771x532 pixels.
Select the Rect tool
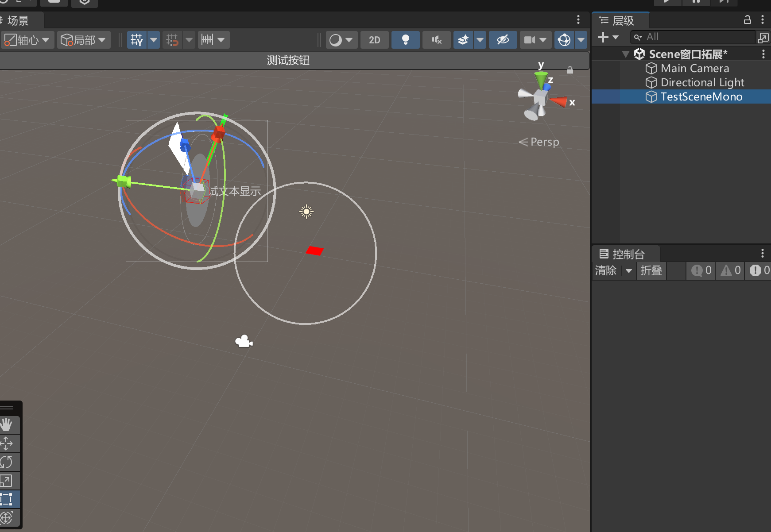[7, 499]
